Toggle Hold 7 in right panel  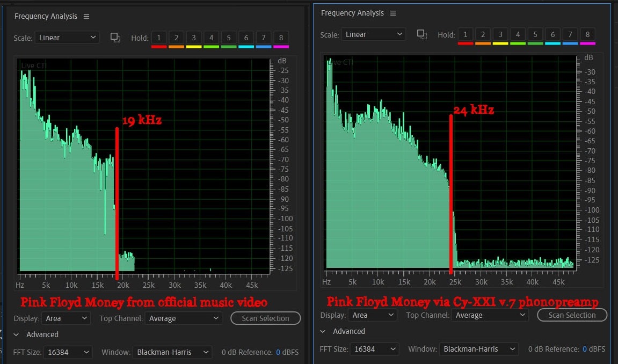click(x=570, y=35)
